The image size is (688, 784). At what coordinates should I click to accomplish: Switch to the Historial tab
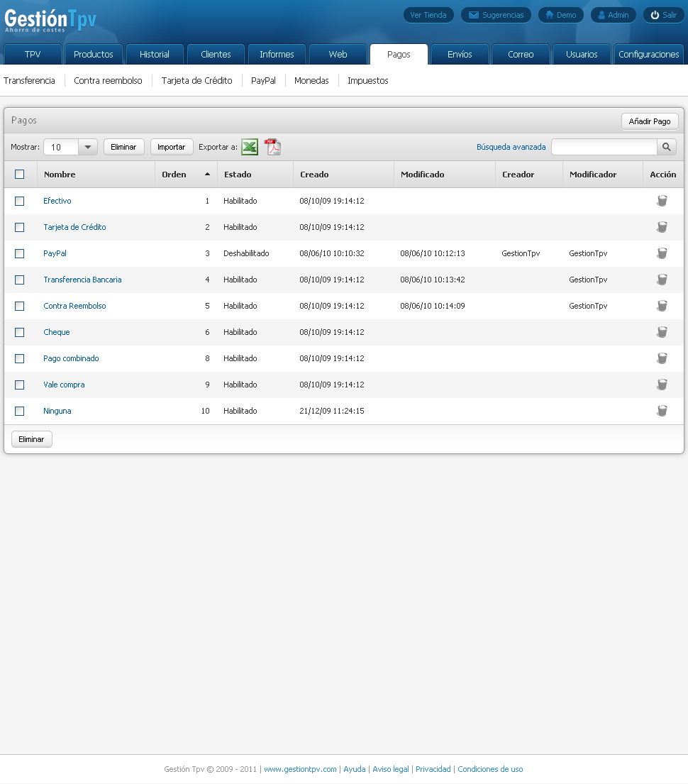[x=155, y=54]
